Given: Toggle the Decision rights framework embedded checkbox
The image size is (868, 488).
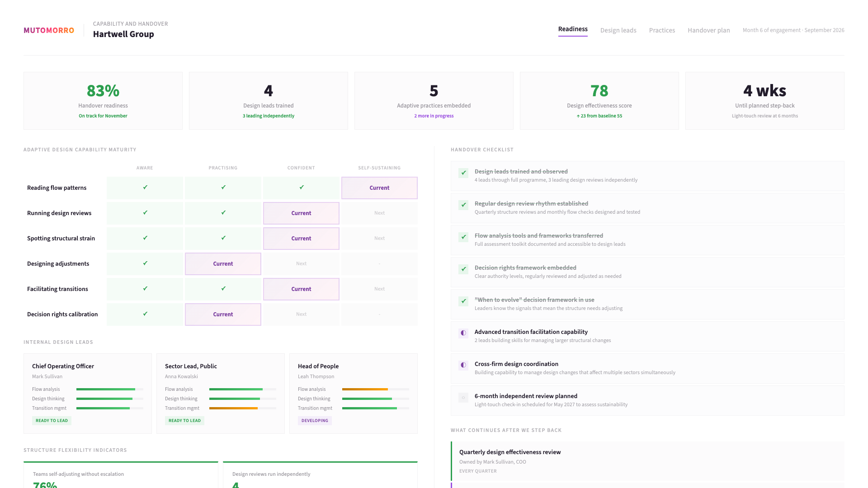Looking at the screenshot, I should click(x=463, y=269).
